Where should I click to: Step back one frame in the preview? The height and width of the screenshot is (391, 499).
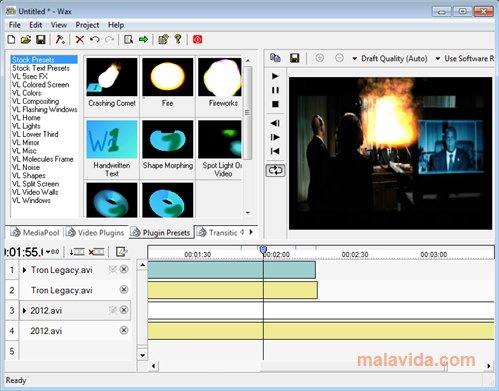pos(275,123)
